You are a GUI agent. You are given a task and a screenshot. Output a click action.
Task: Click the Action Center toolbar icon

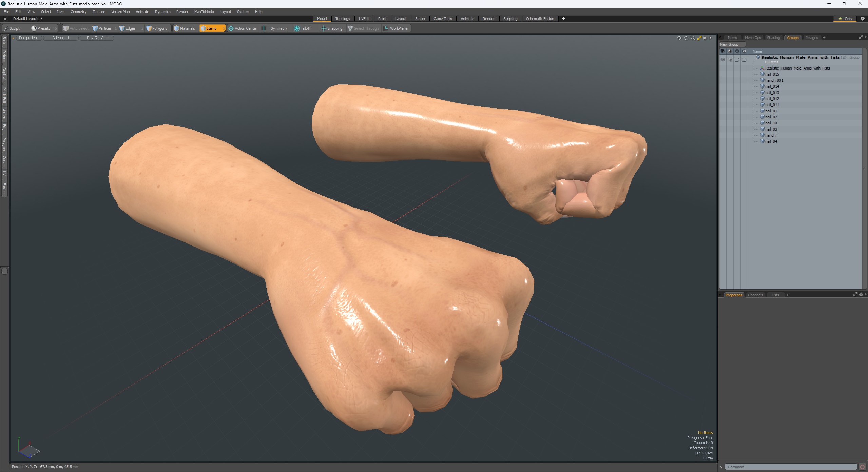tap(243, 28)
